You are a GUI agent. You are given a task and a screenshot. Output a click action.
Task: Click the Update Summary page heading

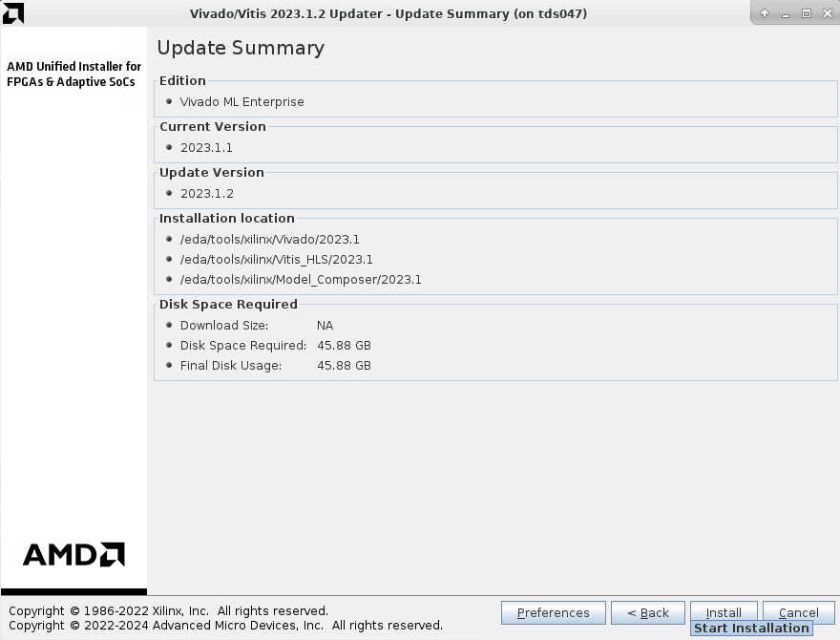point(241,48)
